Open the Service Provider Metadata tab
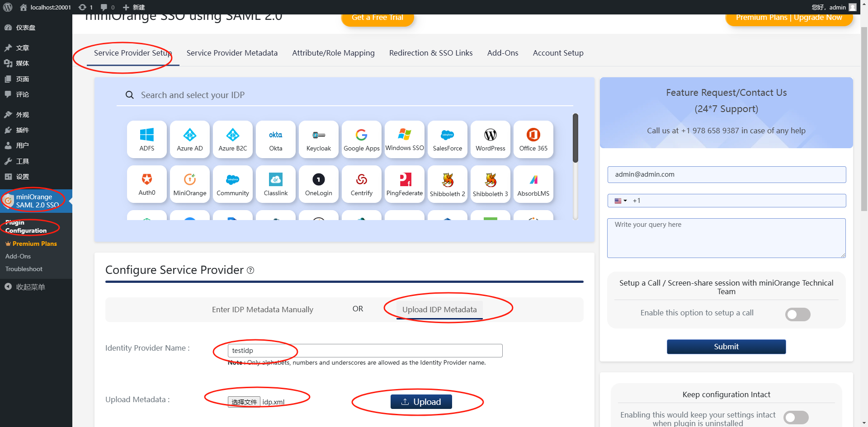Screen dimensions: 868x427 (x=232, y=53)
